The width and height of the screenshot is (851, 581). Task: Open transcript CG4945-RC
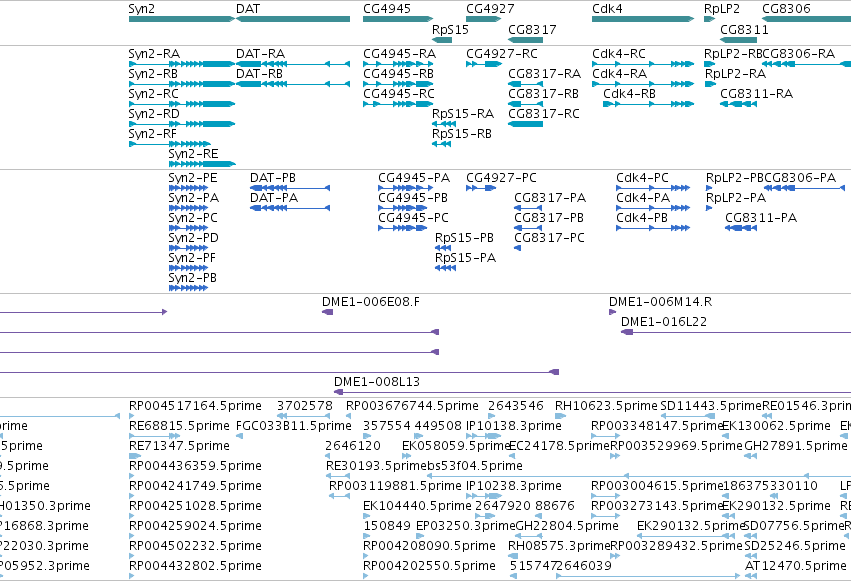pyautogui.click(x=399, y=94)
